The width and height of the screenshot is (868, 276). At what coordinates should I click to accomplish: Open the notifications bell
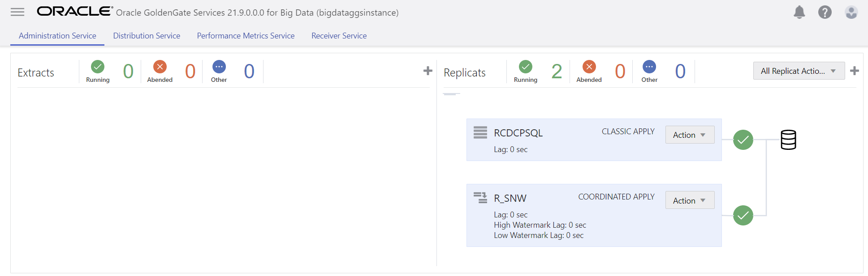tap(799, 12)
